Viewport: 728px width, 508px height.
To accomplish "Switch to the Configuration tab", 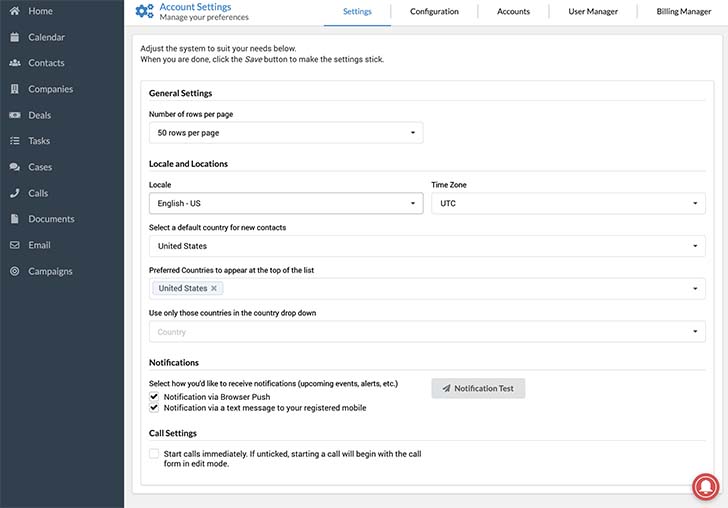I will coord(434,12).
